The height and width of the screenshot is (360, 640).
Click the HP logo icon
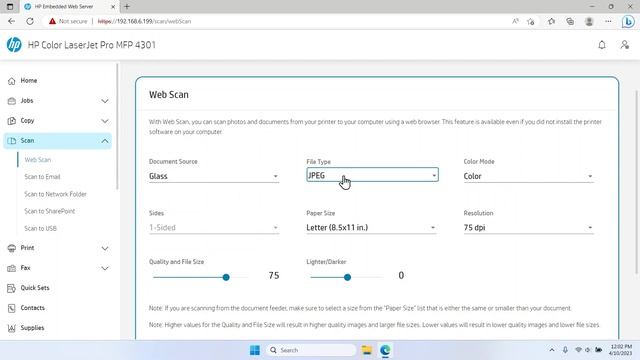(x=14, y=44)
